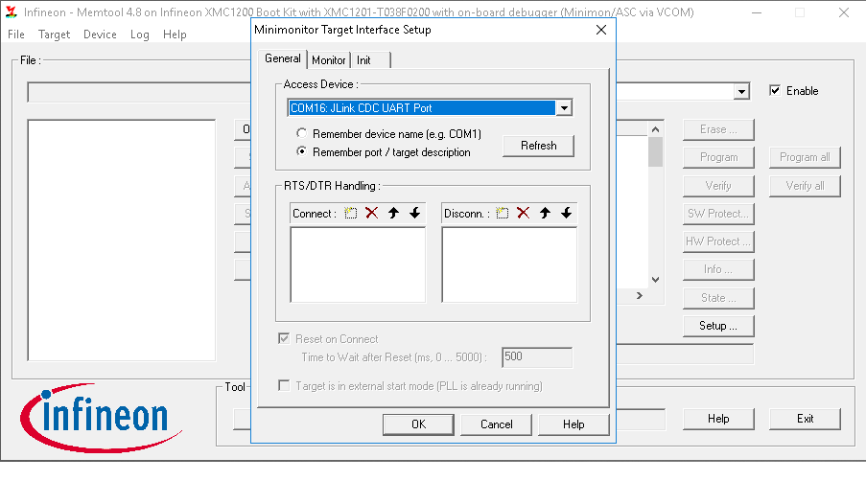Select Remember device name radio option
Image resolution: width=866 pixels, height=504 pixels.
[301, 133]
